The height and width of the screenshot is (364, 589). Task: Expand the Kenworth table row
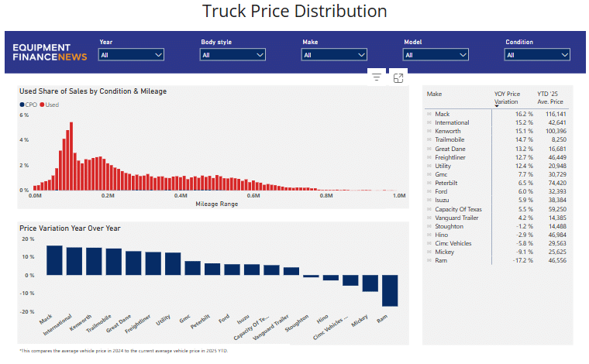click(429, 131)
